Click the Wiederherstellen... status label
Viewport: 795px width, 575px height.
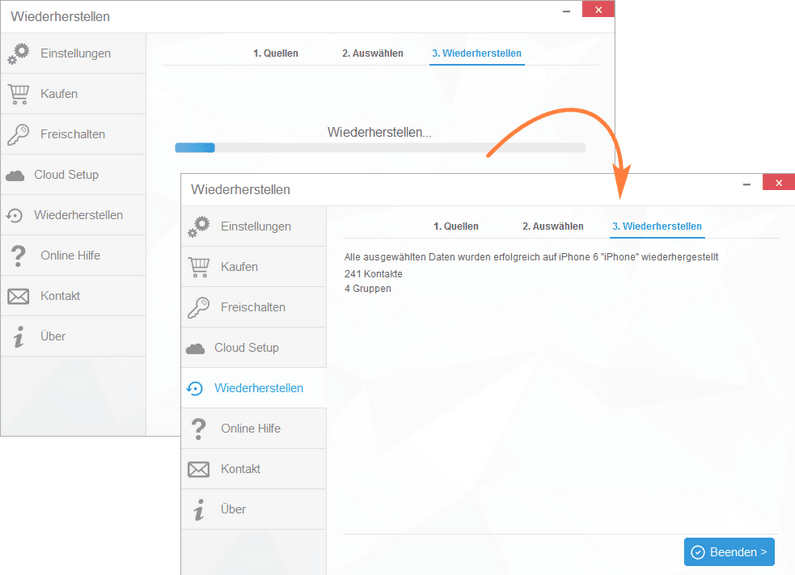[379, 132]
